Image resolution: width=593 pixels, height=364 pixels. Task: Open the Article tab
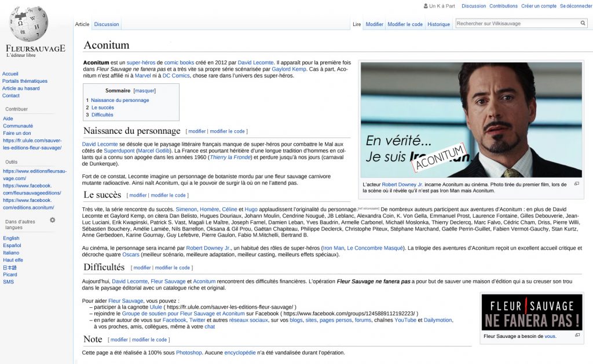(82, 24)
